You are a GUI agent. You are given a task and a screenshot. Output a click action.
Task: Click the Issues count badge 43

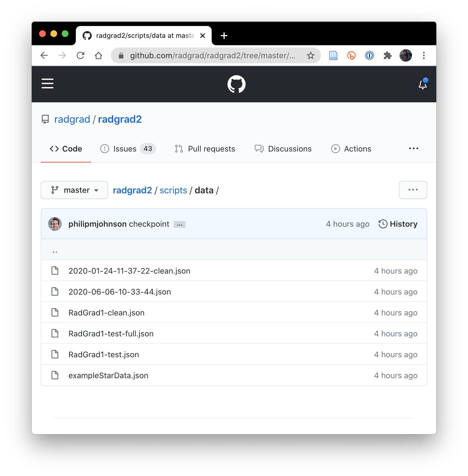148,149
